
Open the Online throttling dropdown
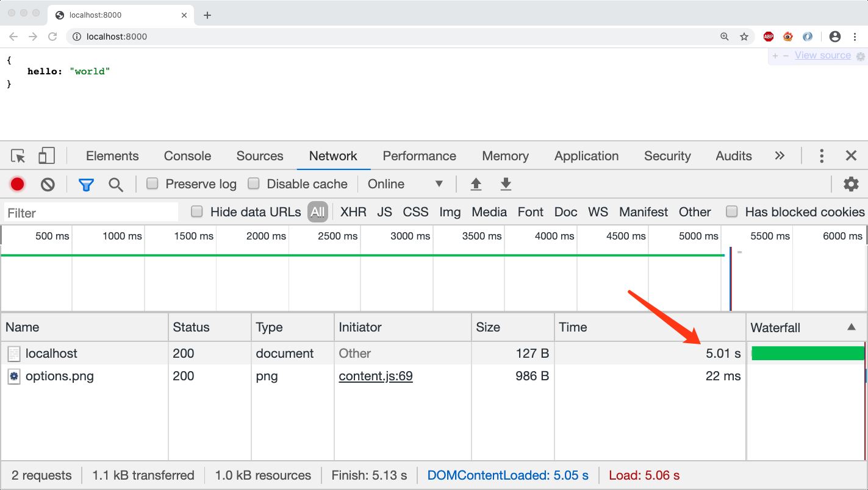405,184
